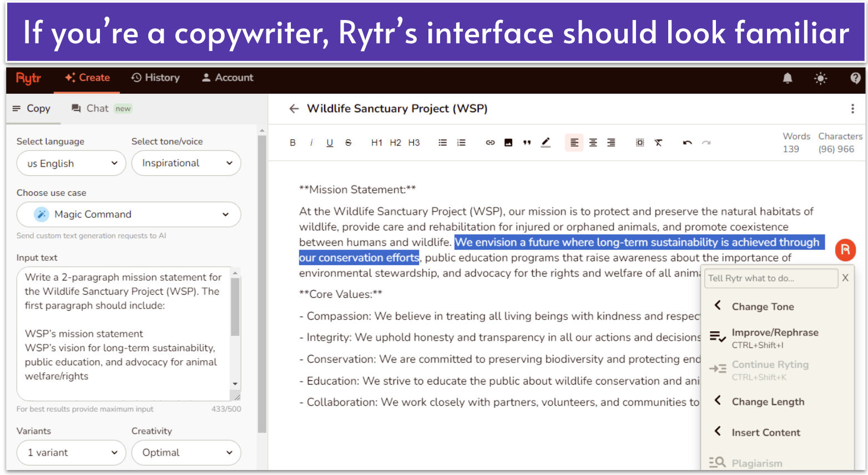Screen dimensions: 868x475
Task: Insert a blockquote
Action: pos(527,143)
